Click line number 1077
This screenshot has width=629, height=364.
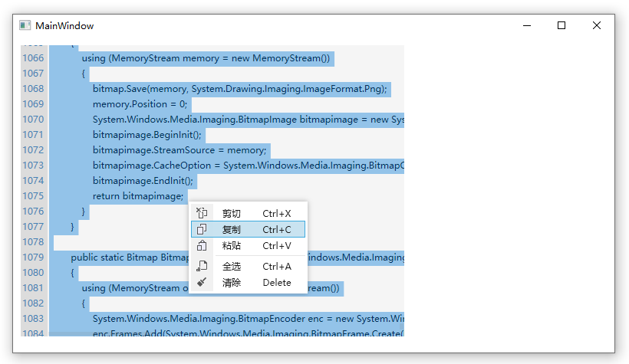coord(33,227)
